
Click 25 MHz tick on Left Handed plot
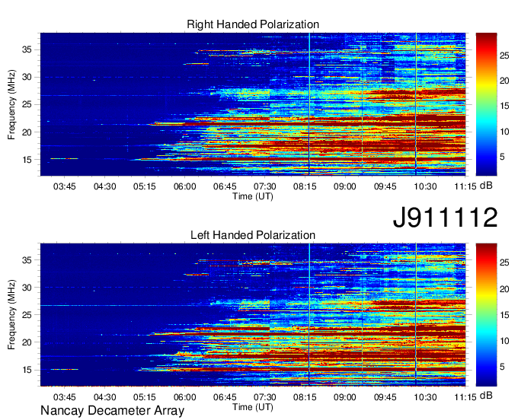tap(27, 315)
